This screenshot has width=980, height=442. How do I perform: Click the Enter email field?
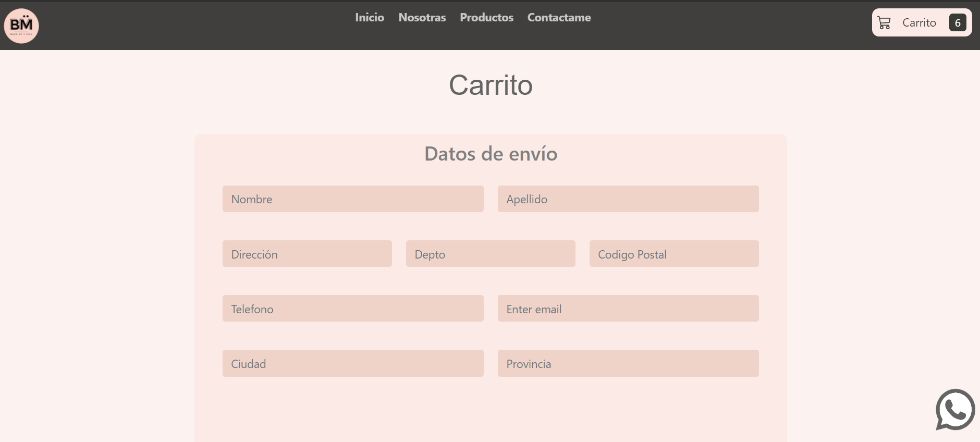628,309
